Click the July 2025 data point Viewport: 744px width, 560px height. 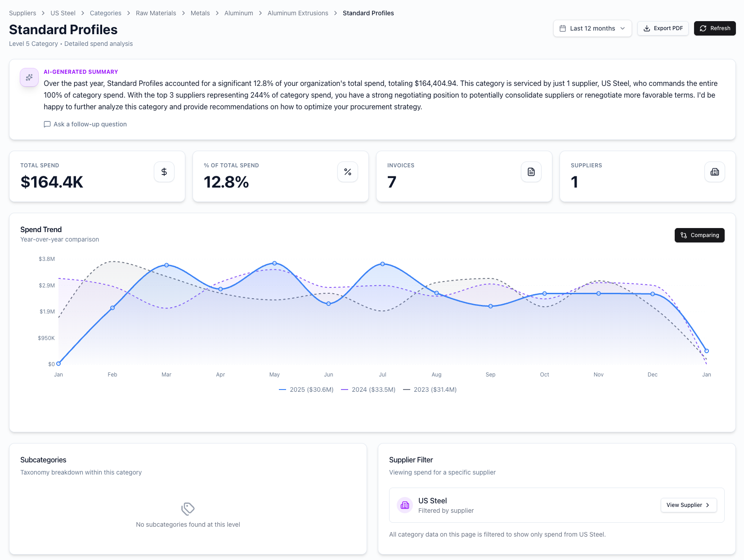point(383,264)
